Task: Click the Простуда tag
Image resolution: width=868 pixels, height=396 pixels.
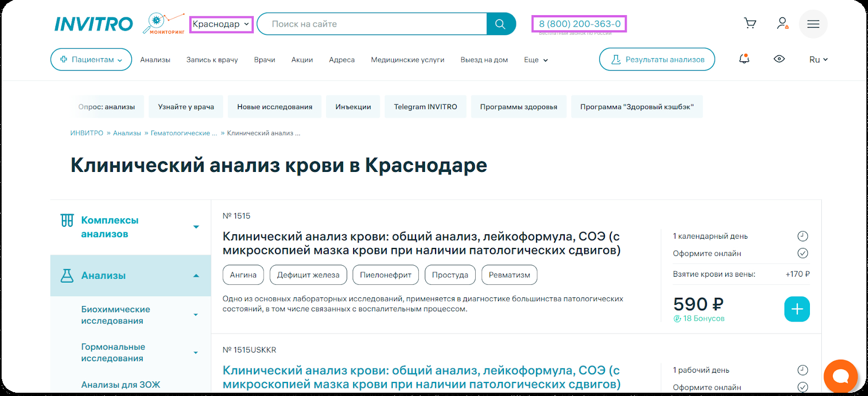Action: 450,275
